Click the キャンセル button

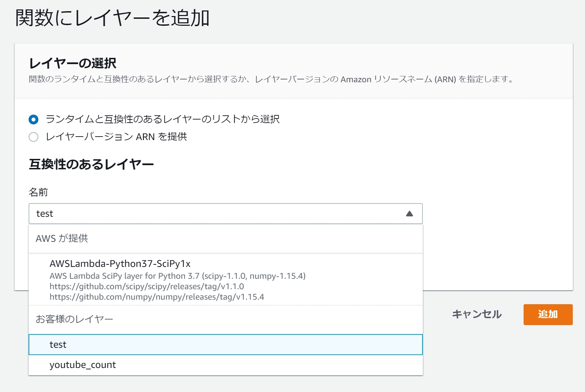click(x=477, y=314)
